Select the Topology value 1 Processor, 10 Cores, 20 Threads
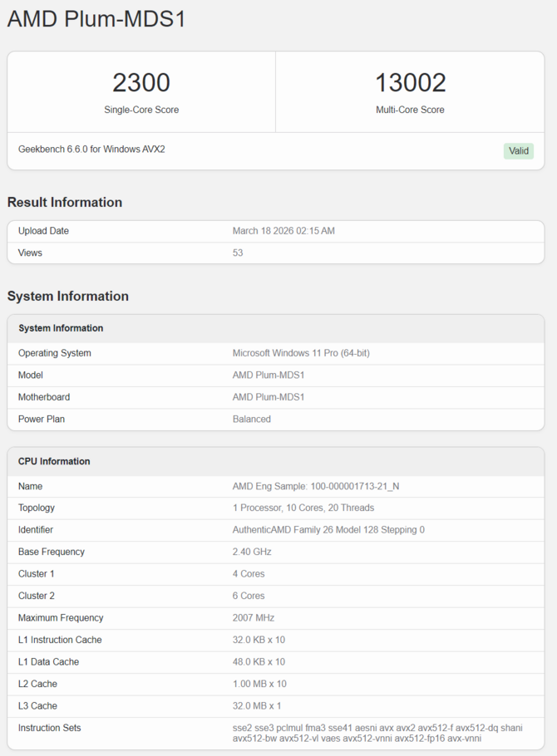This screenshot has width=557, height=756. click(x=303, y=508)
